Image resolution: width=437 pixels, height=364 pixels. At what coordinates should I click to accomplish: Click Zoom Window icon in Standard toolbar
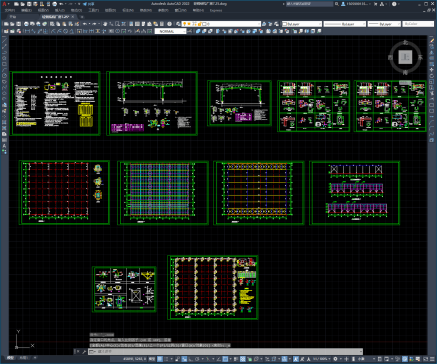[x=117, y=24]
